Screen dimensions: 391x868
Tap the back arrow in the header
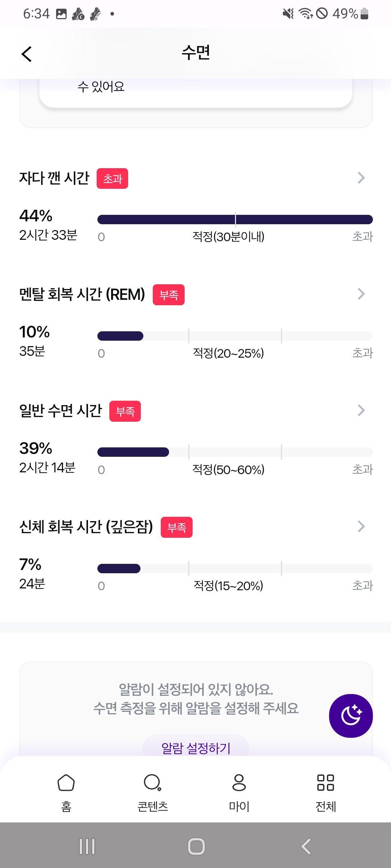(26, 54)
